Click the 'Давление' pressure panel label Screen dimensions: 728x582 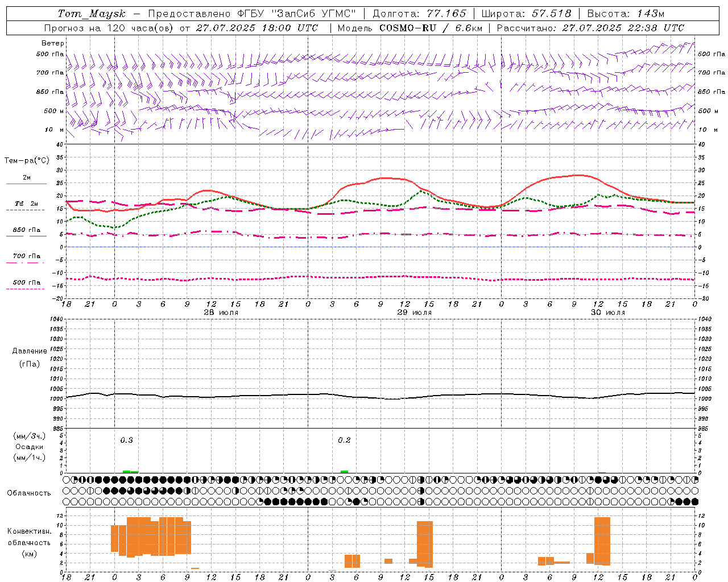coord(30,351)
